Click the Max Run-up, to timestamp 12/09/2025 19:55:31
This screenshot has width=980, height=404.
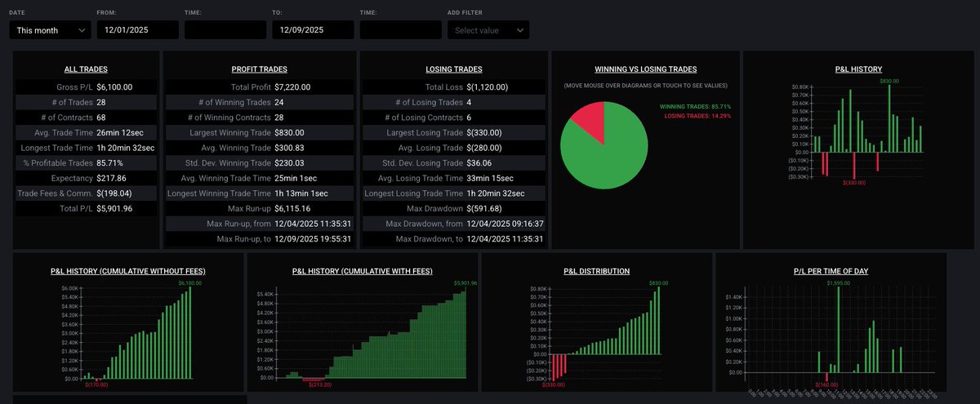(313, 239)
